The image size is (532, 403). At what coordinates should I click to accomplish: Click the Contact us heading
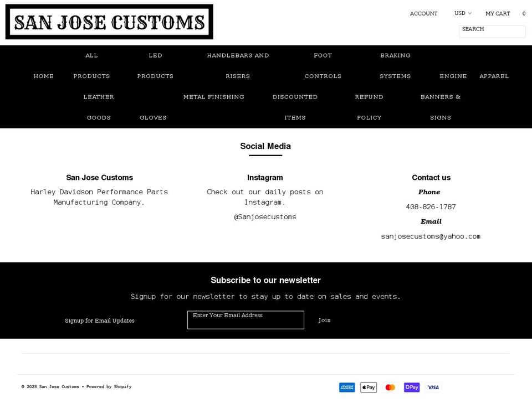point(431,178)
